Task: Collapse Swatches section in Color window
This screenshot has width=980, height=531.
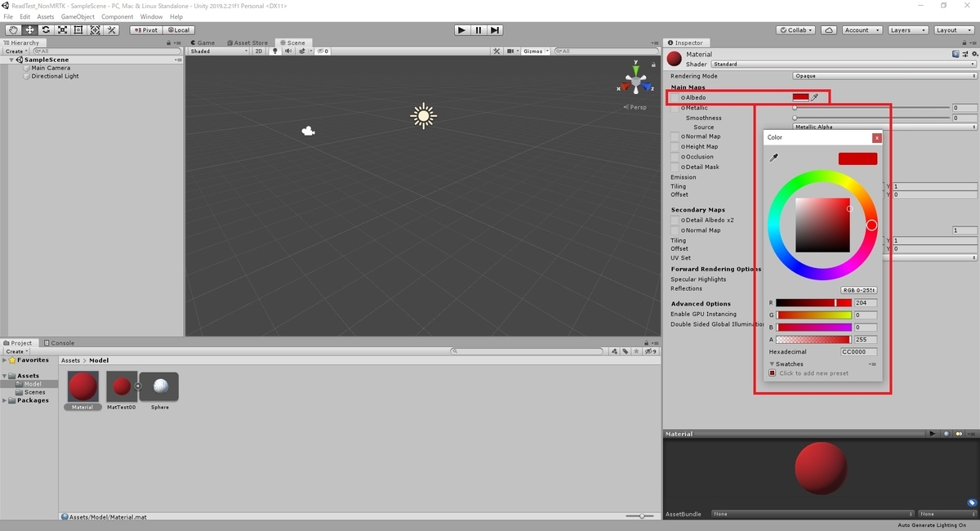Action: tap(772, 364)
